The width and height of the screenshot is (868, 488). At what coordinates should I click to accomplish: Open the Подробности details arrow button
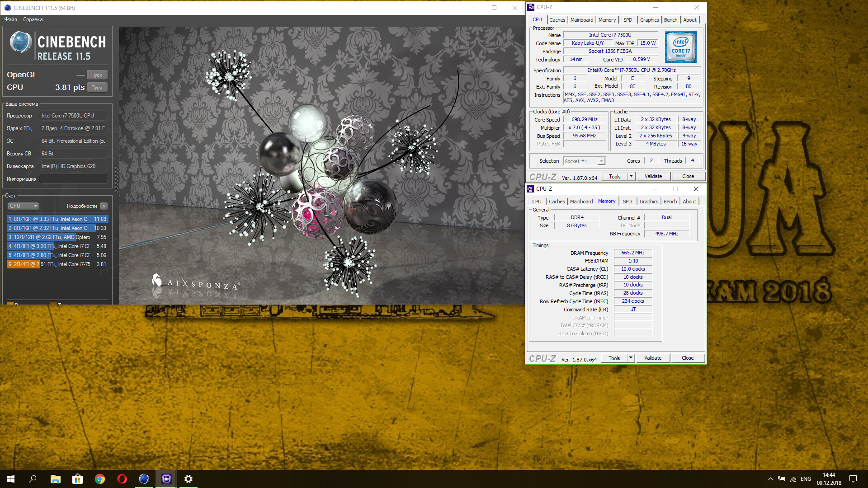coord(104,206)
